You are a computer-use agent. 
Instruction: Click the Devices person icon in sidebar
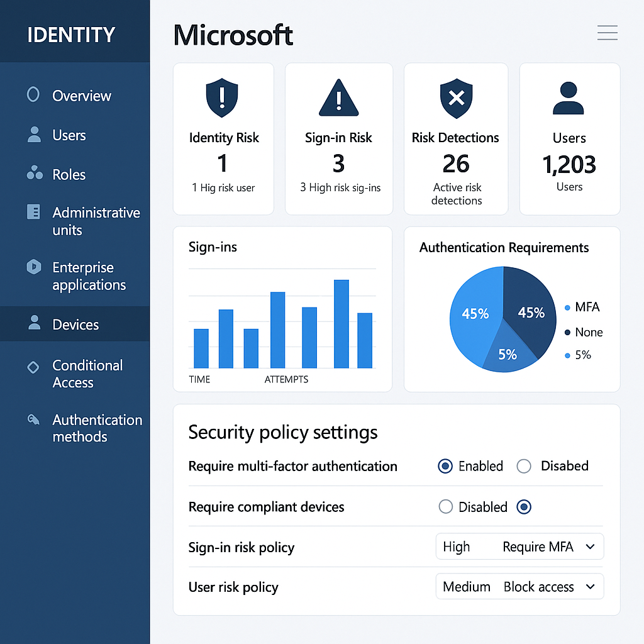tap(35, 323)
